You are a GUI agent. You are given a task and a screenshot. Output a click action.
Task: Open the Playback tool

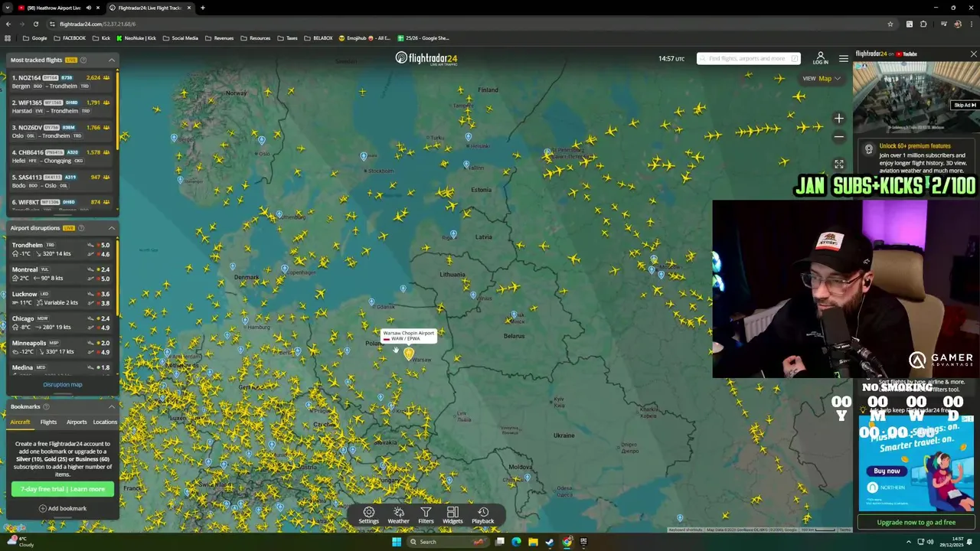(483, 515)
